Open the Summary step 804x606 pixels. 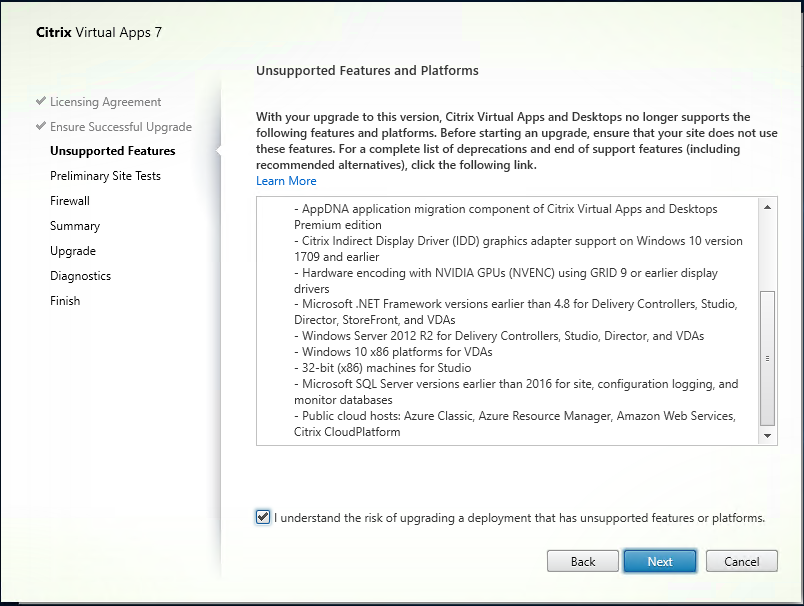point(75,226)
